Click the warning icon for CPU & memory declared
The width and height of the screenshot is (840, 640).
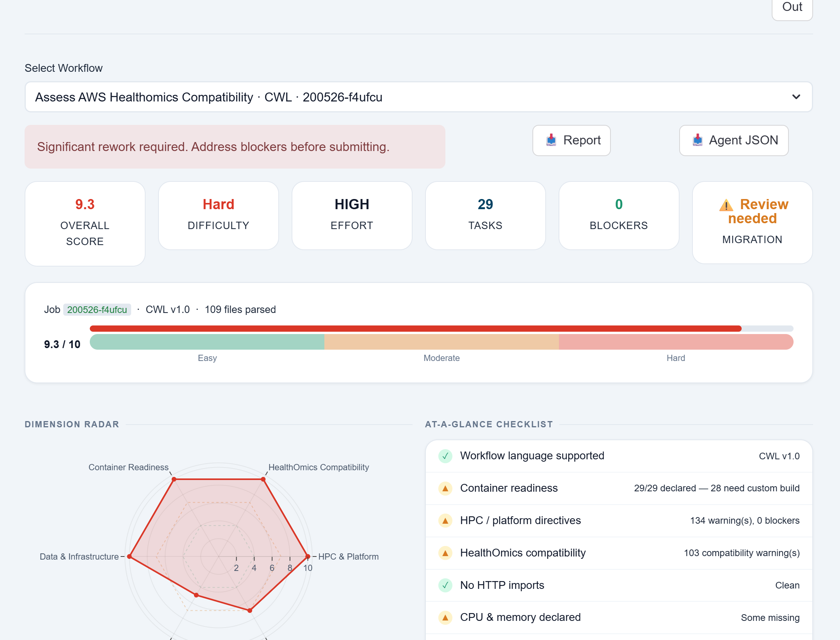coord(445,617)
